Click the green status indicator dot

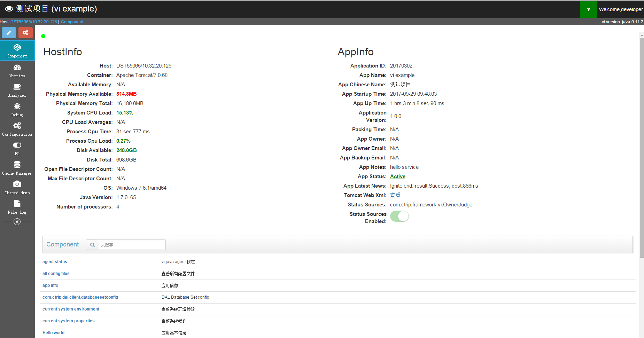(x=43, y=36)
